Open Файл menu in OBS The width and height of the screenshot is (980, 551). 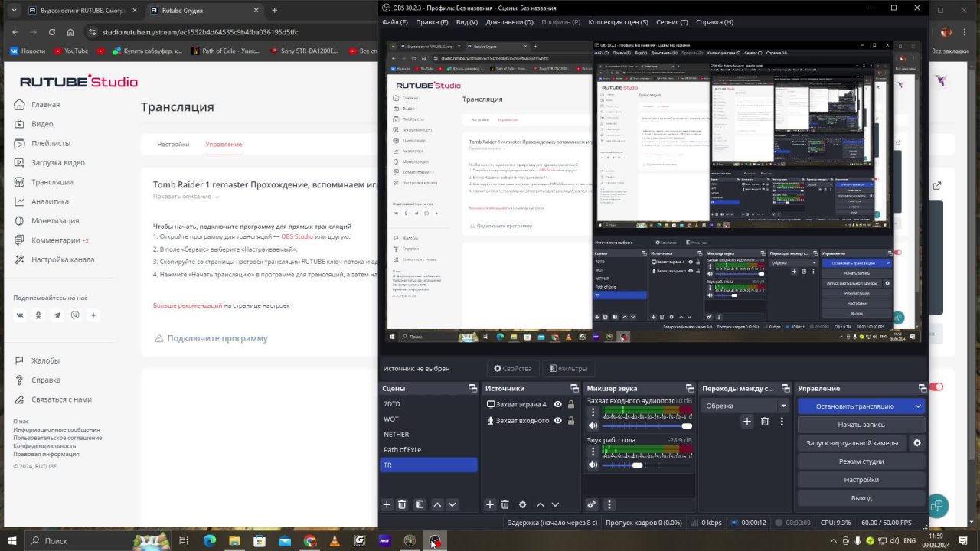(x=394, y=22)
